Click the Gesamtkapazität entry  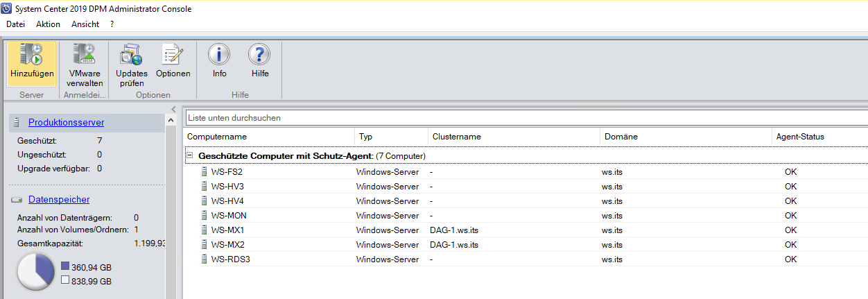pos(91,244)
